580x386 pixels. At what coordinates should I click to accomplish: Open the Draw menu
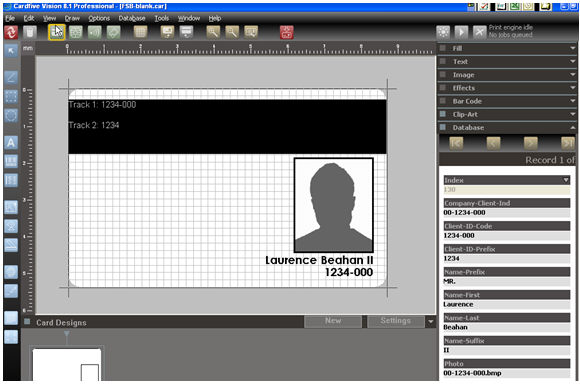[72, 18]
